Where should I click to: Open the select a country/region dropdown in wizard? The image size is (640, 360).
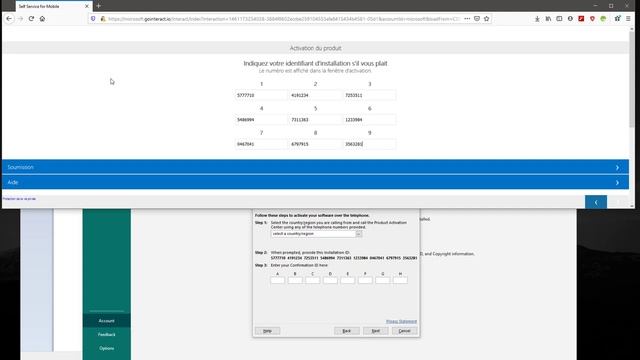(x=316, y=234)
